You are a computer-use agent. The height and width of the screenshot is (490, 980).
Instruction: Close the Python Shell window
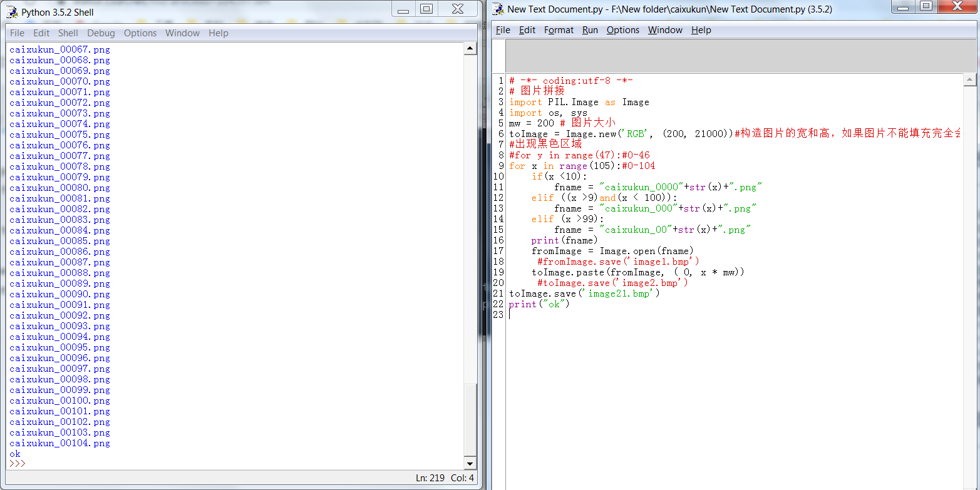(x=458, y=9)
